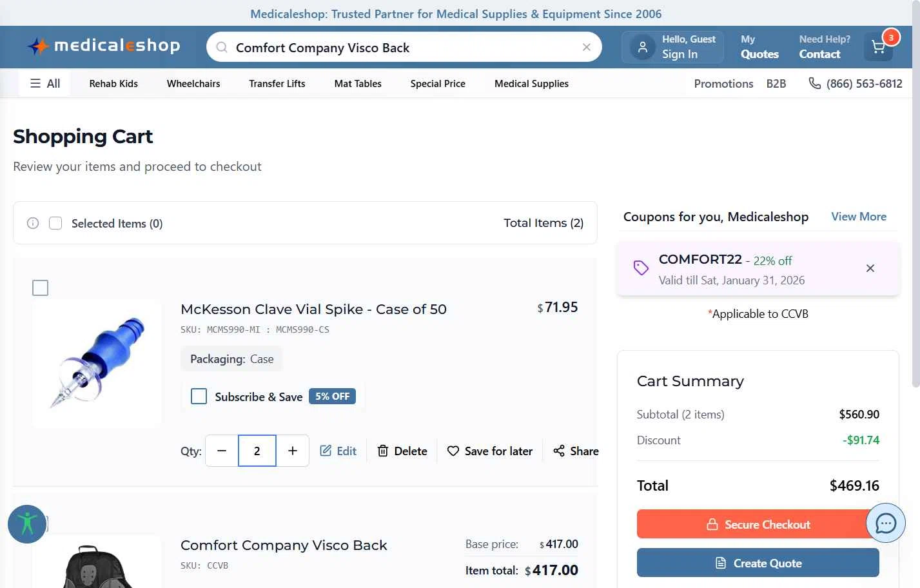Increase quantity with plus button
Image resolution: width=920 pixels, height=588 pixels.
point(293,451)
